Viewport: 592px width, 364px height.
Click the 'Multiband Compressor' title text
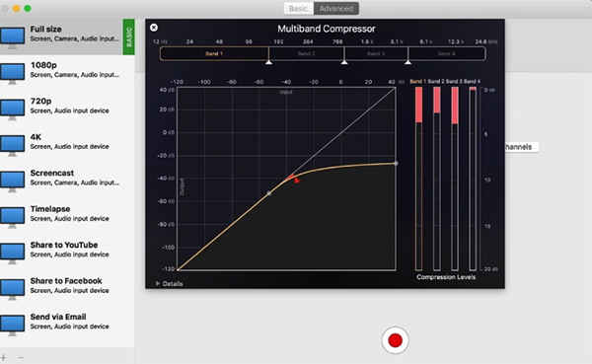pos(327,29)
